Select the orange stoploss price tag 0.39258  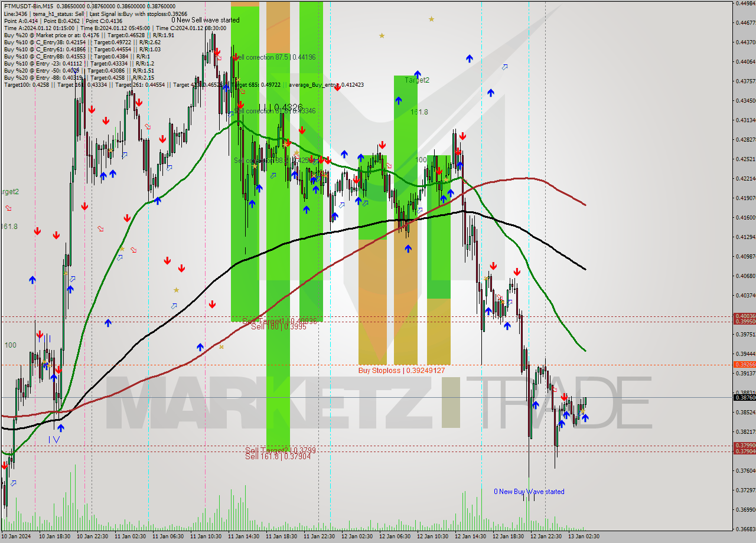[744, 365]
